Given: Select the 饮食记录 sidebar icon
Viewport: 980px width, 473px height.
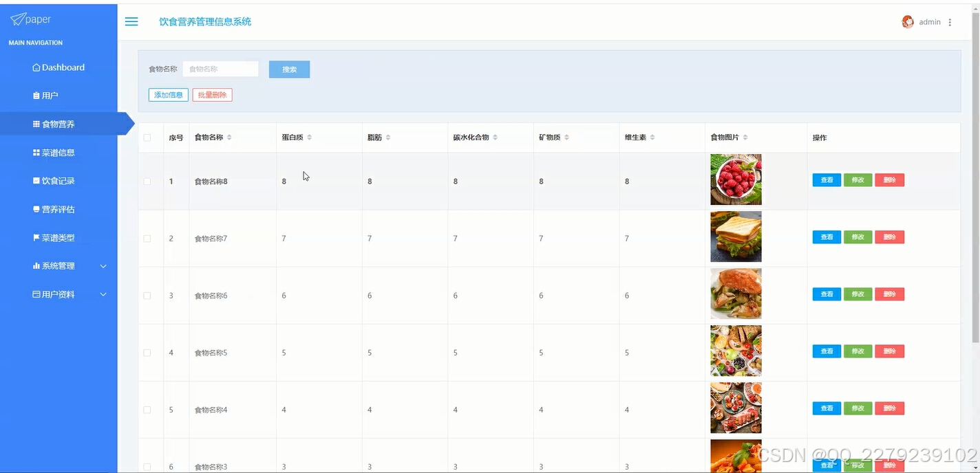Looking at the screenshot, I should tap(37, 180).
